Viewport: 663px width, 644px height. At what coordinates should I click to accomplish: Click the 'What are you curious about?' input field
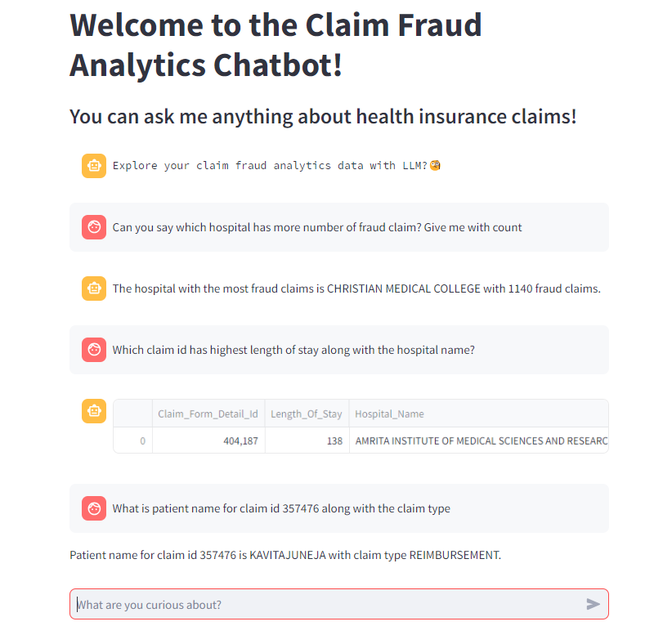327,604
